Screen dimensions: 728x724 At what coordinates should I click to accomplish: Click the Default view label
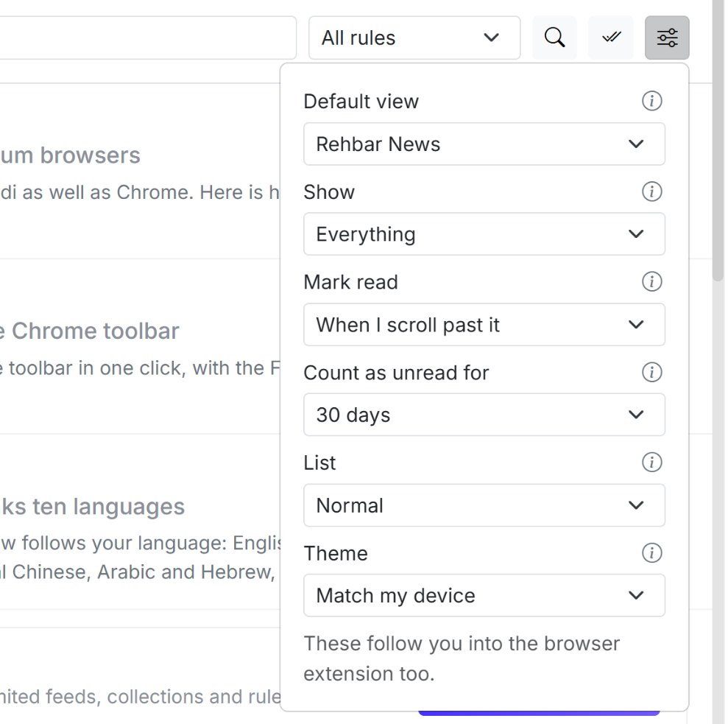click(361, 102)
